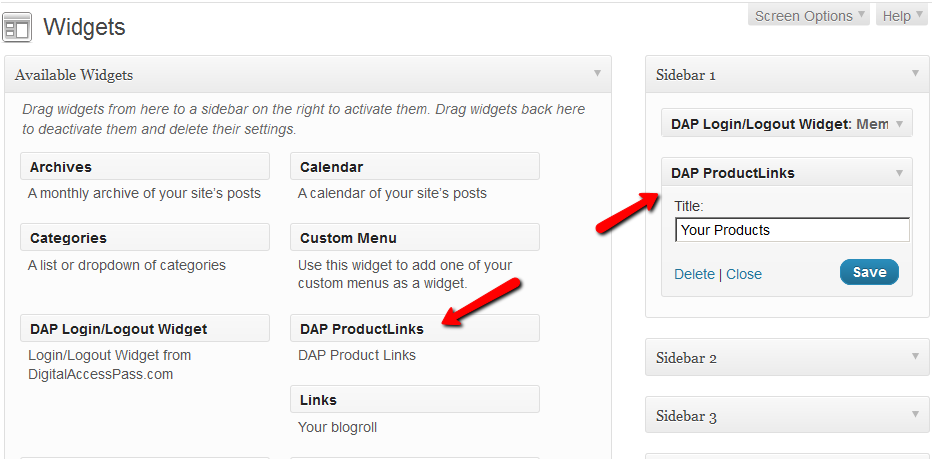The height and width of the screenshot is (459, 936).
Task: Select the DAP Login/Logout available widget
Action: tap(144, 328)
